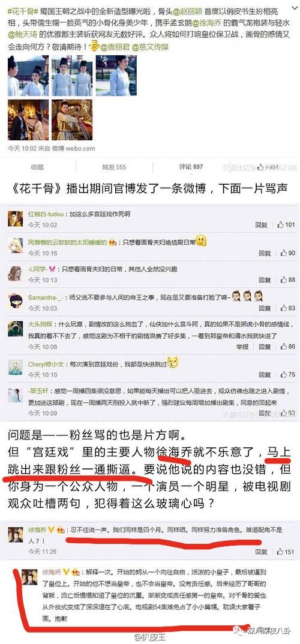View the bottom-left costume photo thumbnail
Screen dimensions: 300x644
pos(28,119)
